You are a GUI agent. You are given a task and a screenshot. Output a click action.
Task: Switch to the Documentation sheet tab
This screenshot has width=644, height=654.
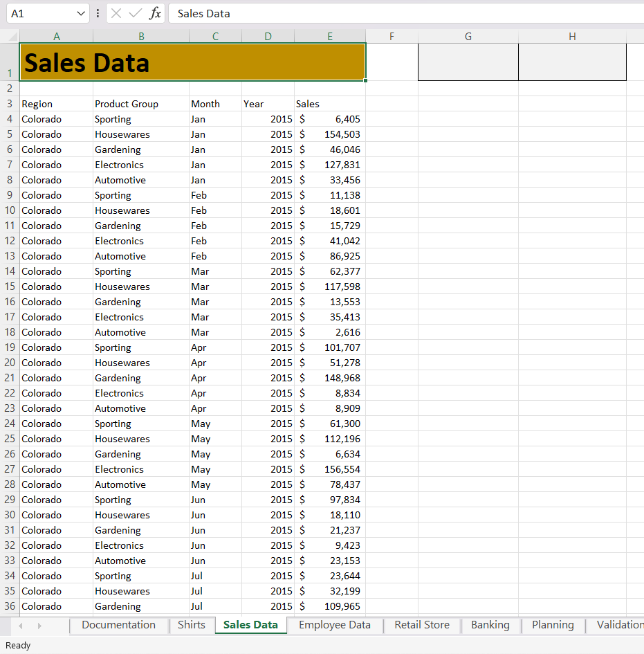click(118, 625)
